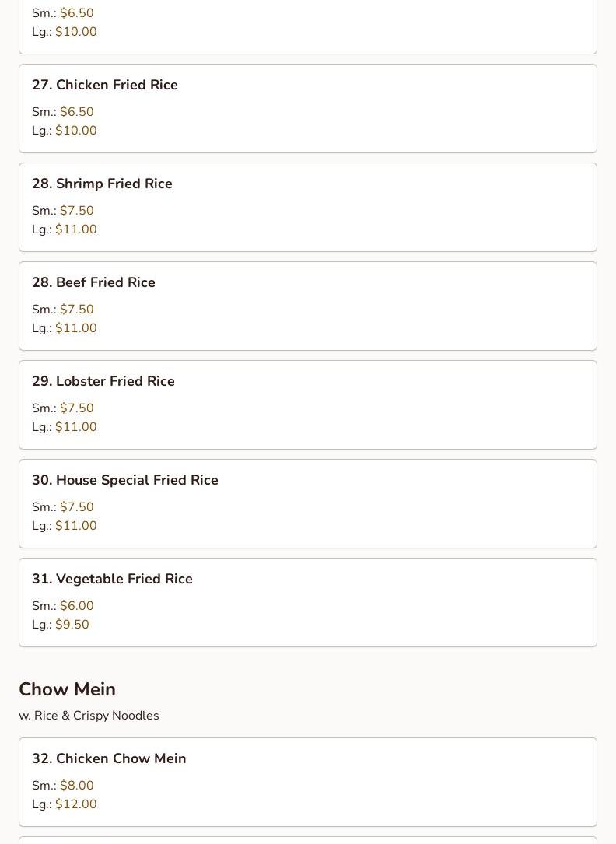Click small $7.50 House Special price

76,506
